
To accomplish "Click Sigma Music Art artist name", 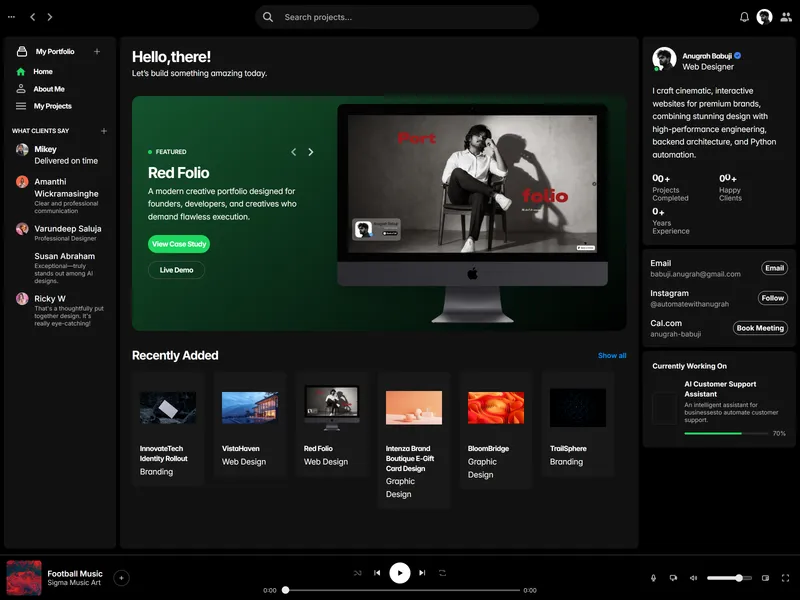I will pyautogui.click(x=74, y=583).
